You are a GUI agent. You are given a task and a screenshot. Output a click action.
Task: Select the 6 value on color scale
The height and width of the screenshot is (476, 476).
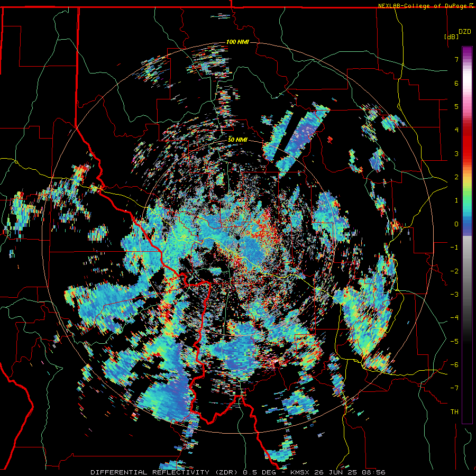(456, 83)
